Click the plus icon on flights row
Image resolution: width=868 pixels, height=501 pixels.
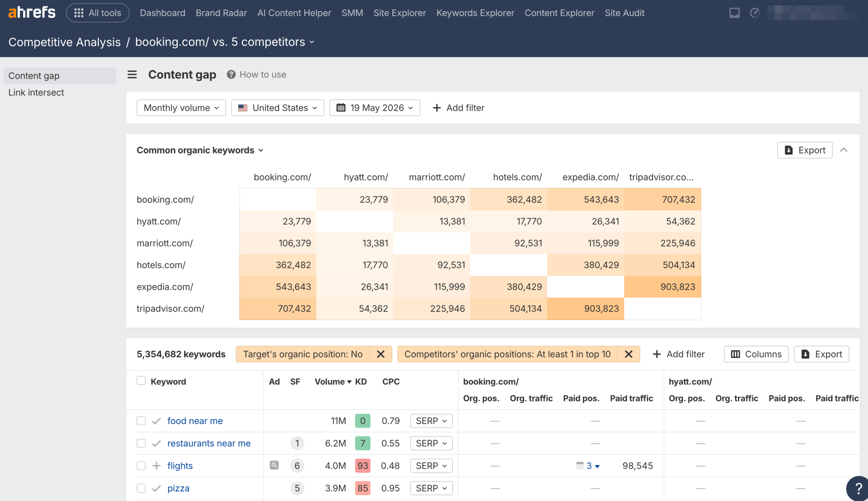tap(157, 465)
